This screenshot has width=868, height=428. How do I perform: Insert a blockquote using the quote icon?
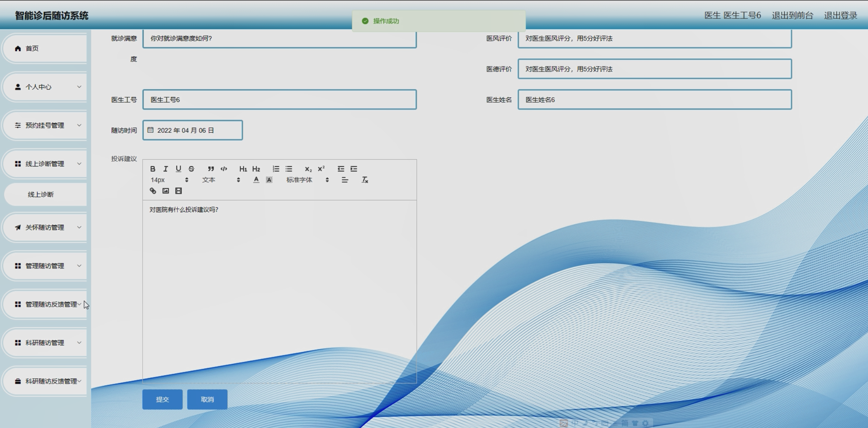pyautogui.click(x=211, y=169)
